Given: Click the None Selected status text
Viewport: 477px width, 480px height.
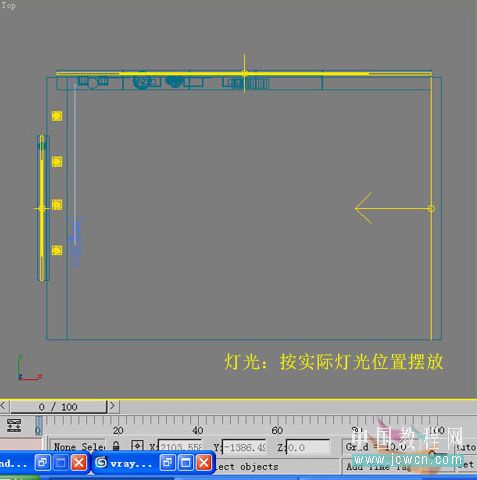Looking at the screenshot, I should (x=79, y=447).
